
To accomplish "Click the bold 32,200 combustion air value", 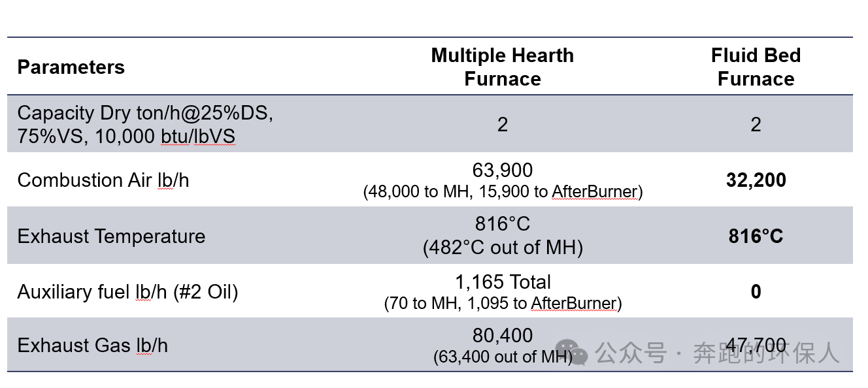I will click(x=756, y=180).
